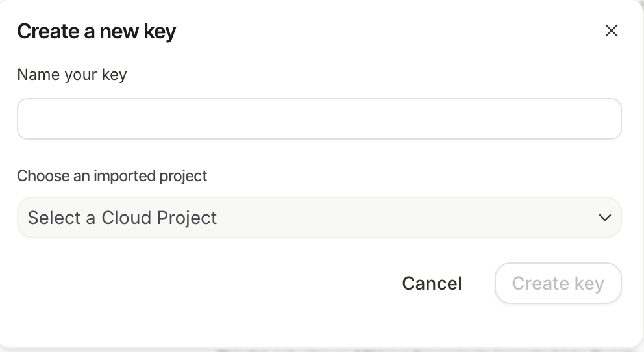644x352 pixels.
Task: Click the "Create a new key" heading
Action: pos(96,31)
